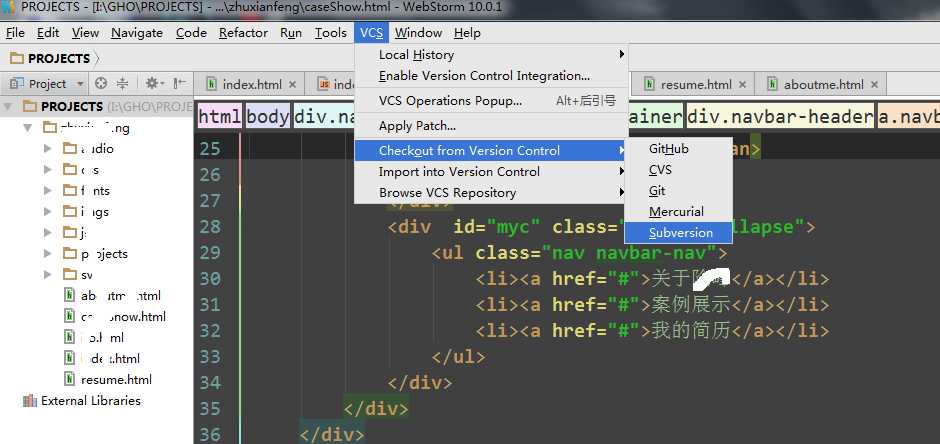Open the Tools menu

point(330,33)
